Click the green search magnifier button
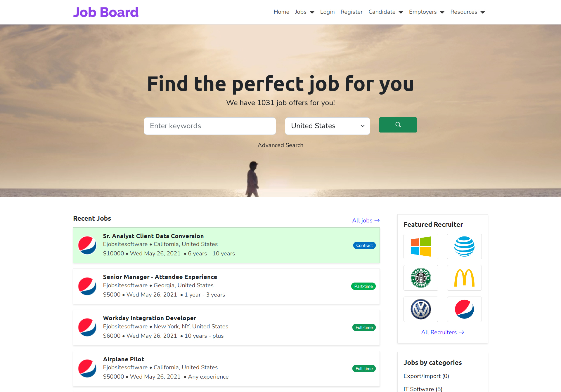Image resolution: width=561 pixels, height=392 pixels. point(398,125)
